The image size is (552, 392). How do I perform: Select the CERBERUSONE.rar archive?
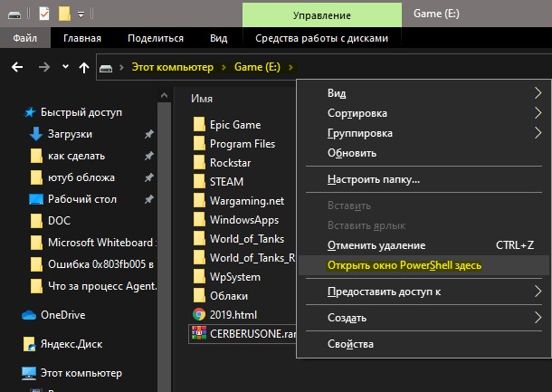point(243,333)
